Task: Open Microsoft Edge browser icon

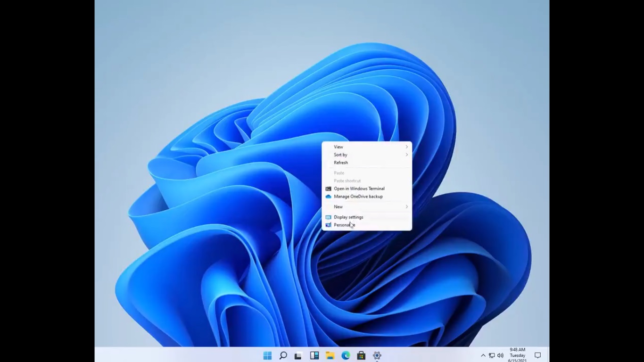Action: click(346, 355)
